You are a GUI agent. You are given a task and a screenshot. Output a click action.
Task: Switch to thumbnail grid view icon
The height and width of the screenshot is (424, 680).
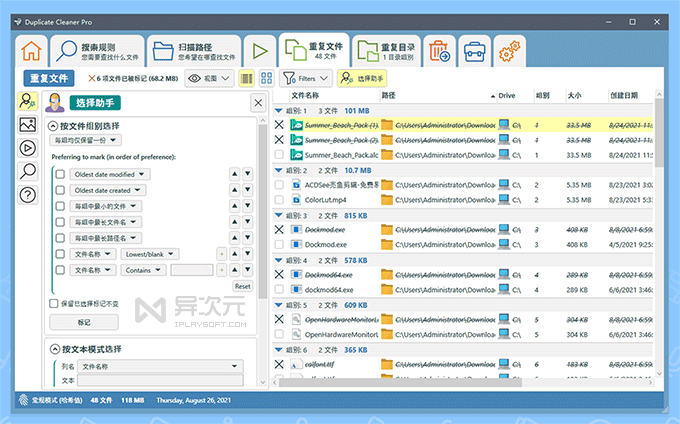pos(267,78)
